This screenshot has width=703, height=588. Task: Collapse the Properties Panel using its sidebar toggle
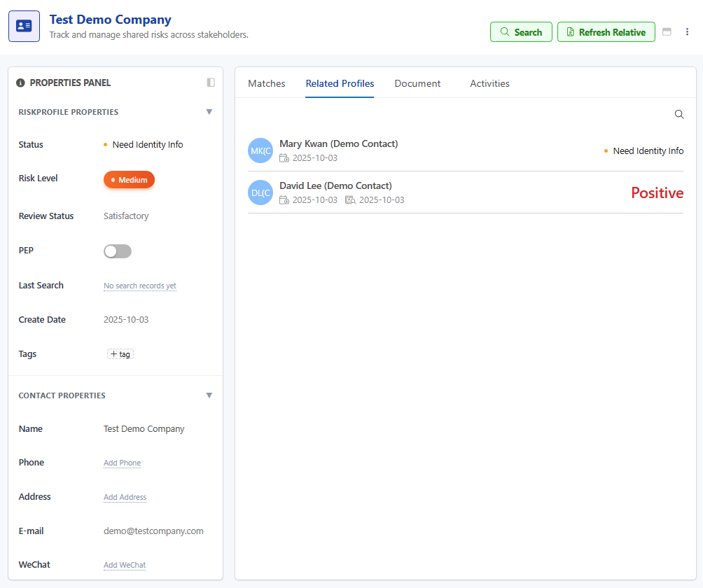point(211,83)
